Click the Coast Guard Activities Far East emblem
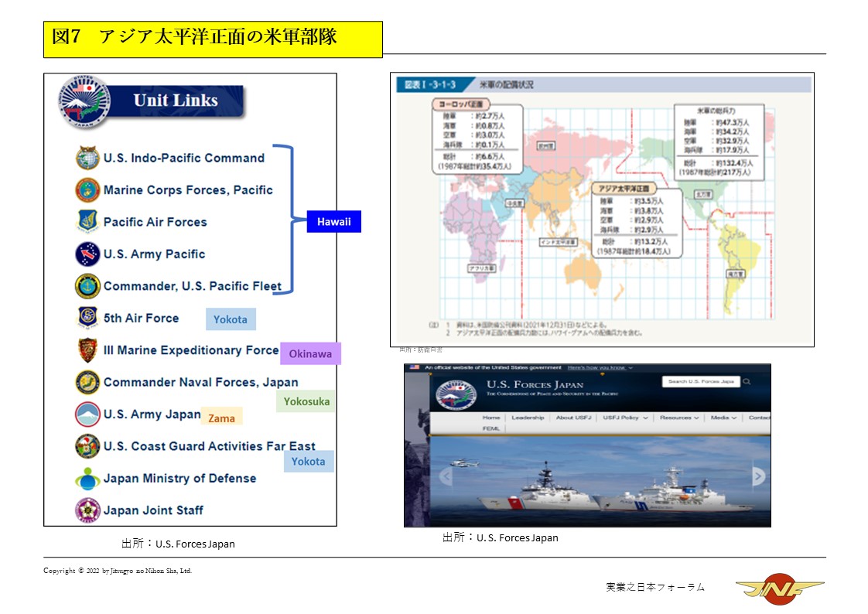The image size is (868, 614). (87, 446)
